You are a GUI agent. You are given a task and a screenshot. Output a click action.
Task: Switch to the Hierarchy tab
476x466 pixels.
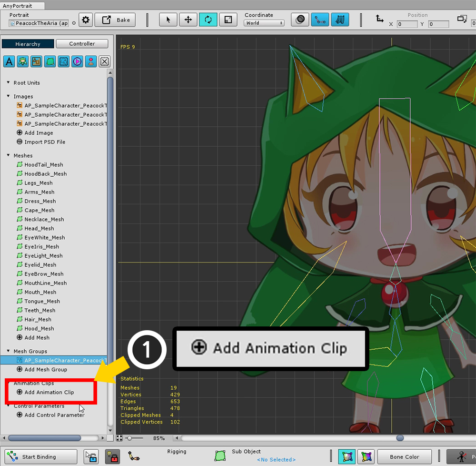click(x=28, y=44)
